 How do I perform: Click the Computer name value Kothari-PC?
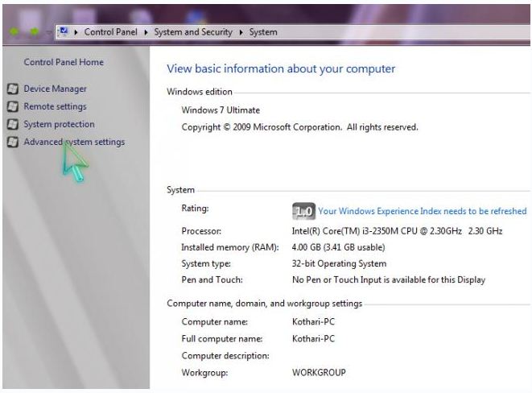pyautogui.click(x=313, y=322)
